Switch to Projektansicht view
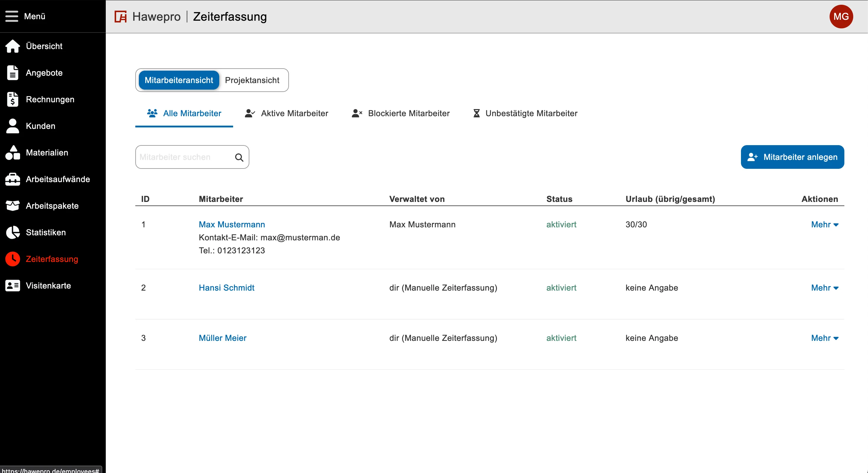The image size is (868, 473). coord(252,80)
